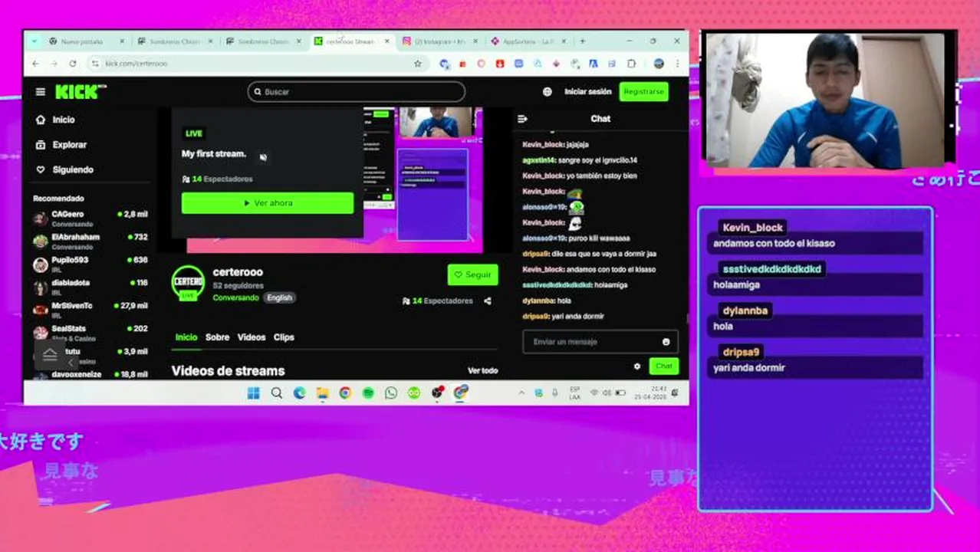The width and height of the screenshot is (980, 552).
Task: Click the kick.com/certerooo address bar
Action: point(257,64)
